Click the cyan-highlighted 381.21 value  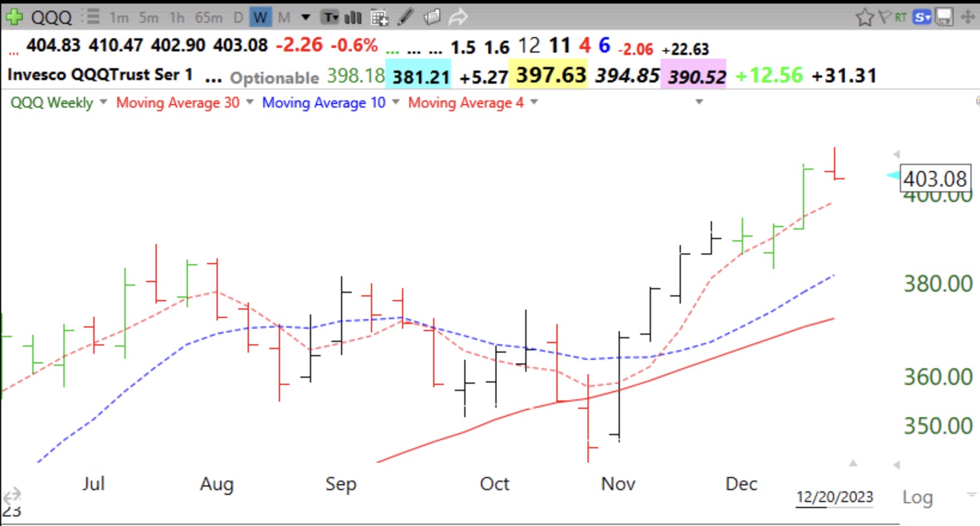pos(421,77)
